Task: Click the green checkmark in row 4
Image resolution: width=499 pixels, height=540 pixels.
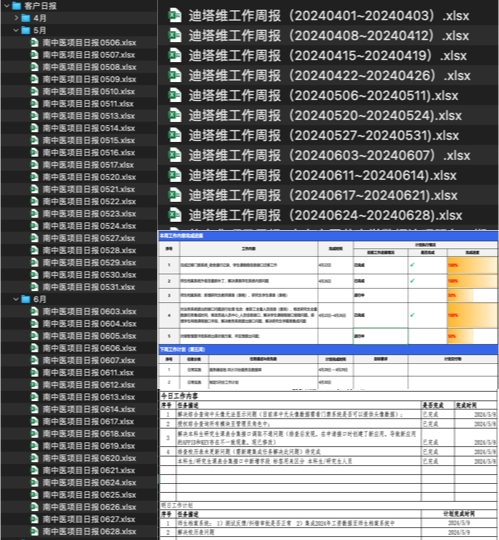Action: [x=413, y=315]
